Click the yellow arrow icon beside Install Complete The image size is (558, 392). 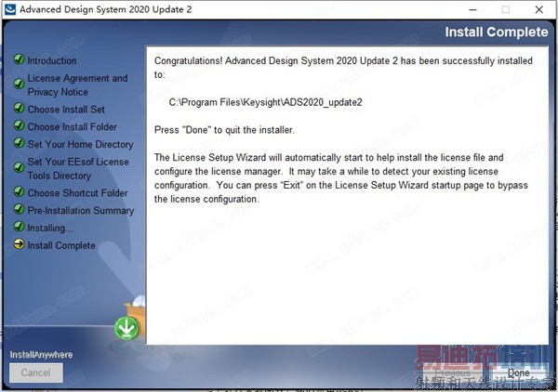coord(19,244)
